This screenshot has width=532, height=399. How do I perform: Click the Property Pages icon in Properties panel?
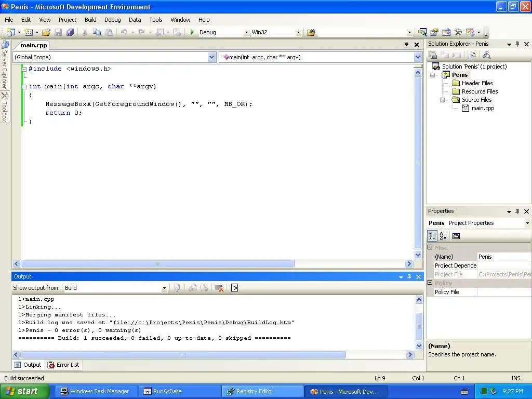456,235
